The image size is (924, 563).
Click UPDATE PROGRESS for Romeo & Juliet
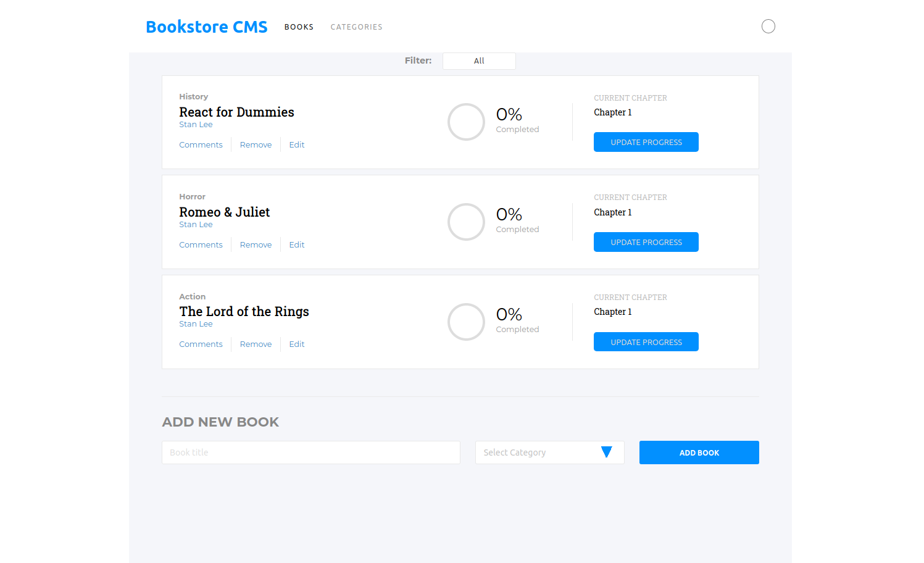[646, 241]
